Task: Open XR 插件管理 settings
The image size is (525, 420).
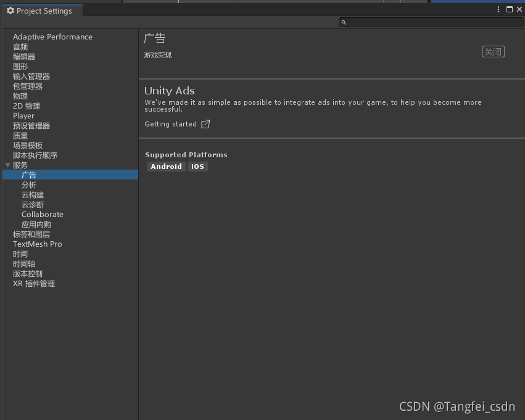Action: (x=33, y=284)
